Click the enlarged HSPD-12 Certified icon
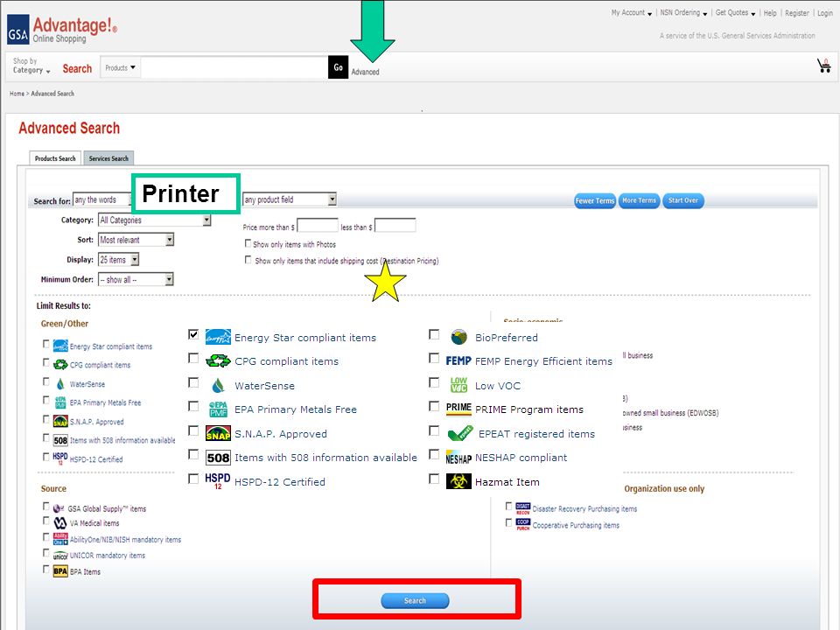 (218, 480)
